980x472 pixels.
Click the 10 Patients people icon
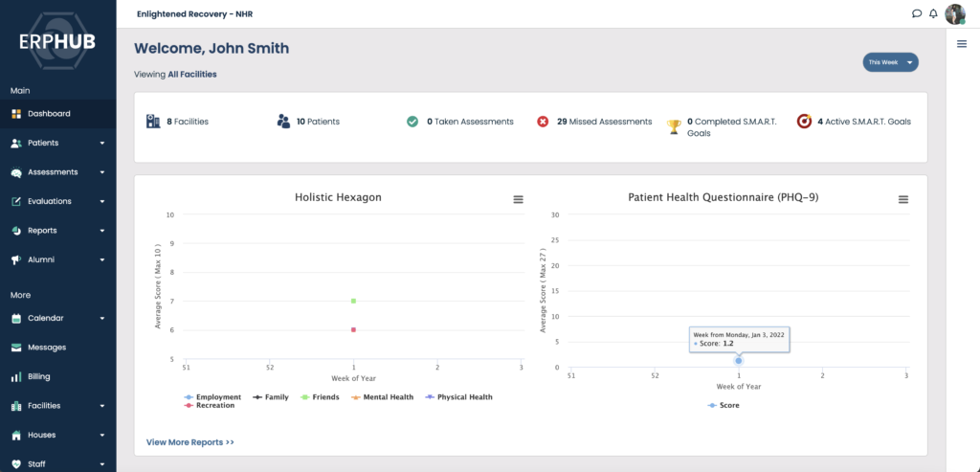pos(283,122)
